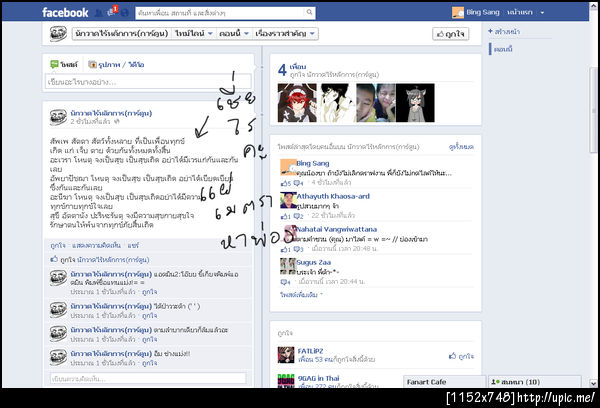600x408 pixels.
Task: Click the globe privacy icon beside post time
Action: pyautogui.click(x=117, y=122)
